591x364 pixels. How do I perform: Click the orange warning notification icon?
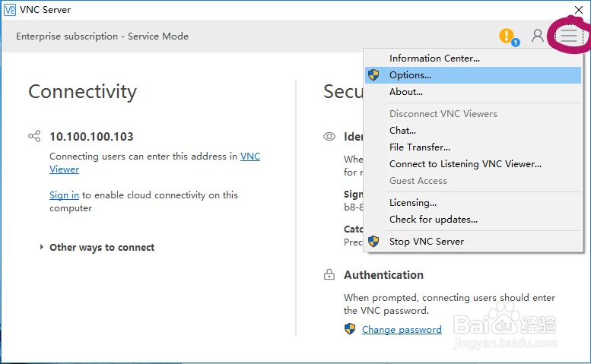click(x=507, y=36)
